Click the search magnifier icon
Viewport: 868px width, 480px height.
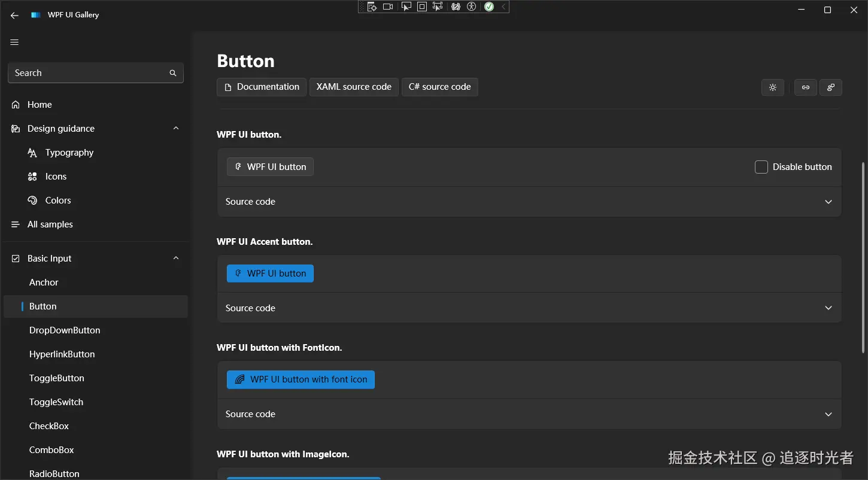tap(173, 73)
